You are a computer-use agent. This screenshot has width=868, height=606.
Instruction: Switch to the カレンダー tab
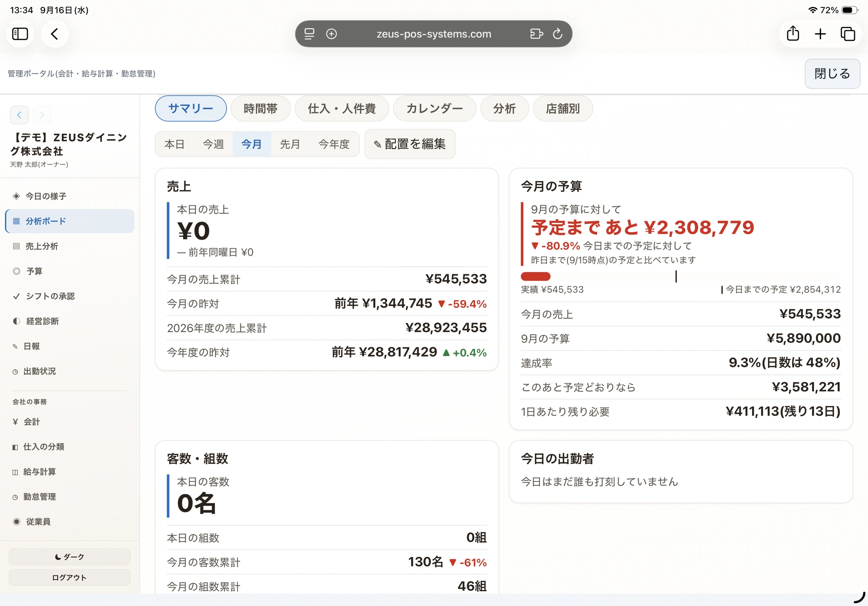click(x=434, y=108)
